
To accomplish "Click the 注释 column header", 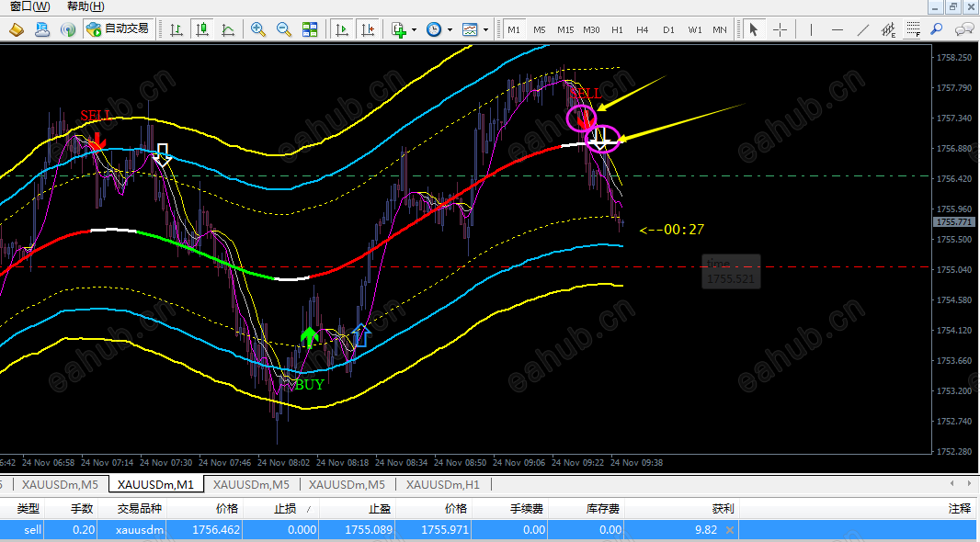I will pos(960,509).
